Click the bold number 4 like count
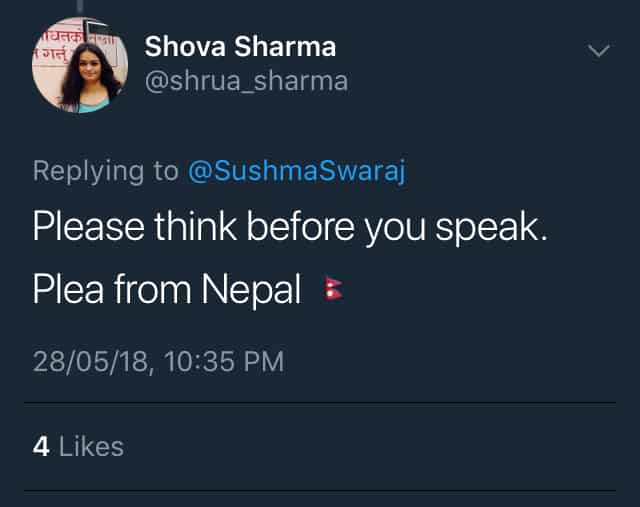 click(41, 446)
